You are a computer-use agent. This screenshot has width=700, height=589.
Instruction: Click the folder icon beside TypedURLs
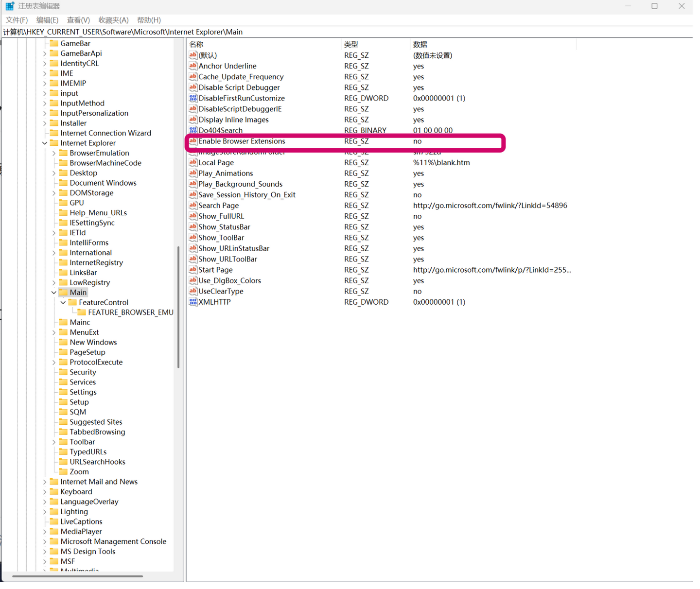63,451
